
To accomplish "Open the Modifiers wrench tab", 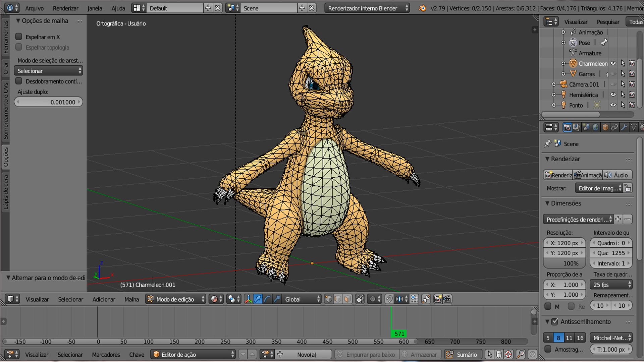I will click(624, 127).
